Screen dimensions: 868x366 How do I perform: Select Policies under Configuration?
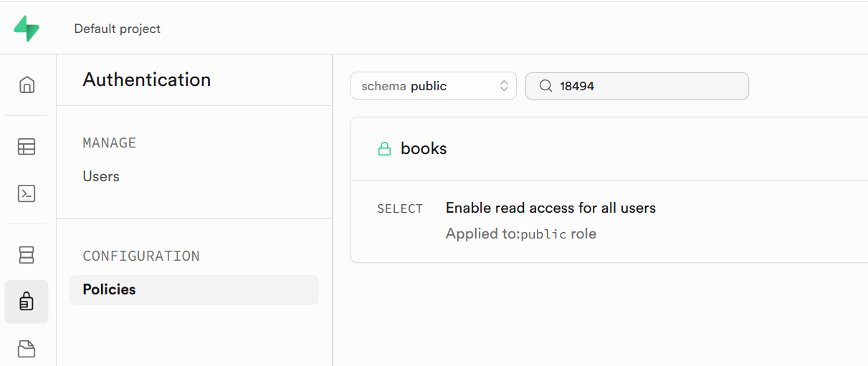(x=110, y=289)
